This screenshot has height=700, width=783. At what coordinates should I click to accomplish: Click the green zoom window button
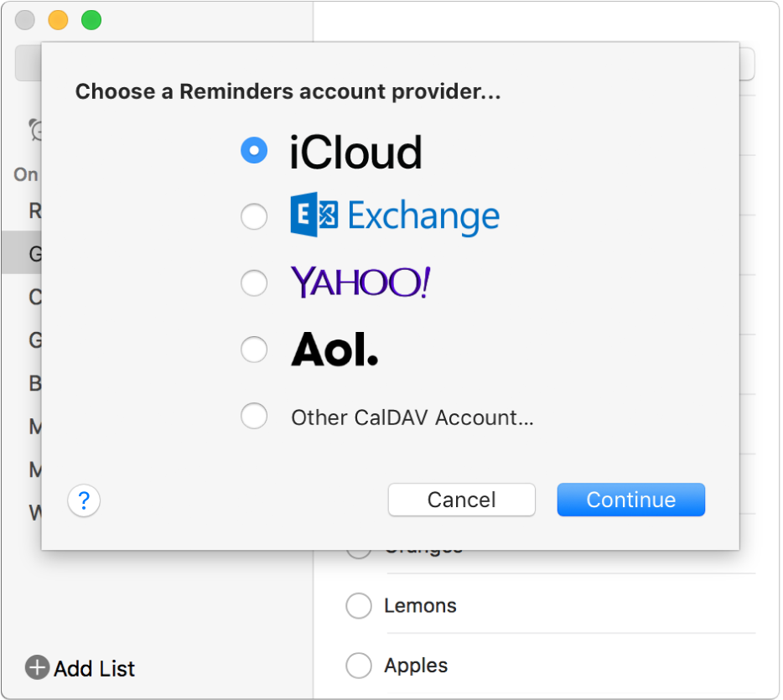91,20
